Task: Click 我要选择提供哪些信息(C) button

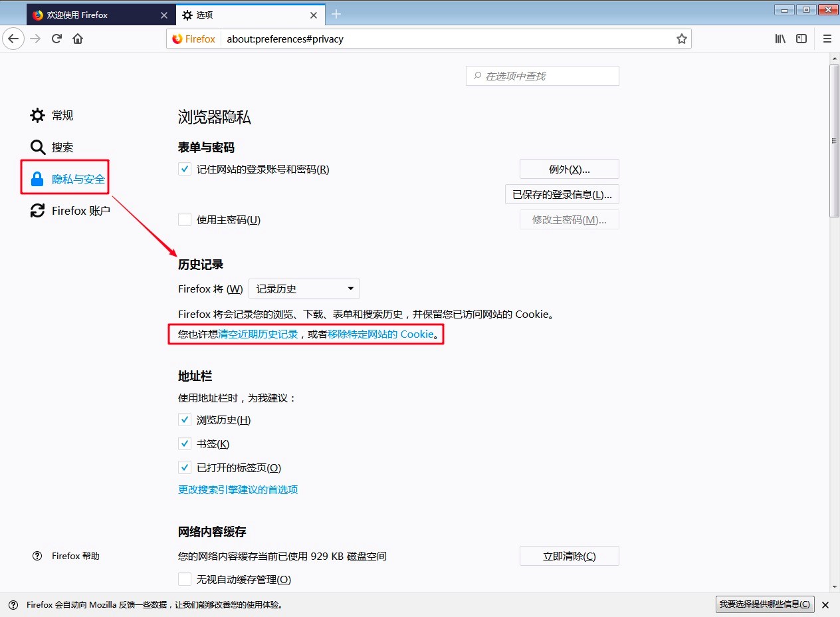Action: (x=765, y=604)
